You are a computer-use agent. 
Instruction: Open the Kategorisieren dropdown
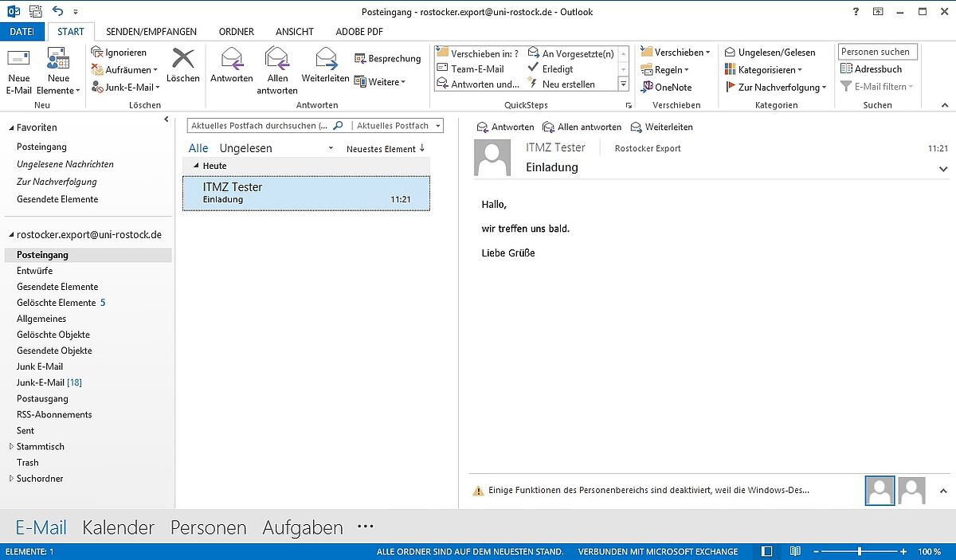[x=764, y=70]
